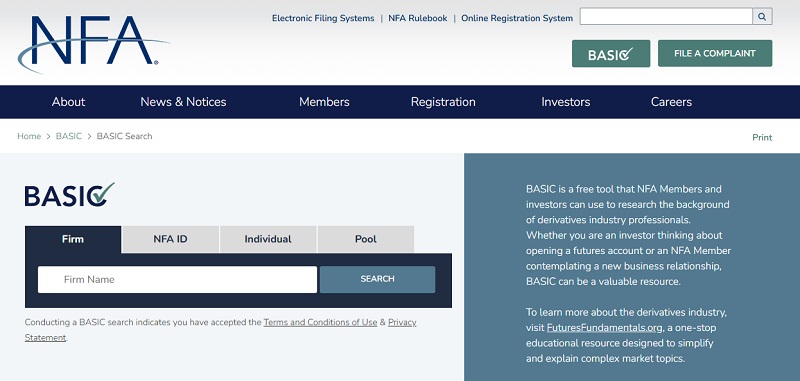Click the File a Complaint button
Viewport: 800px width, 381px height.
pyautogui.click(x=715, y=54)
